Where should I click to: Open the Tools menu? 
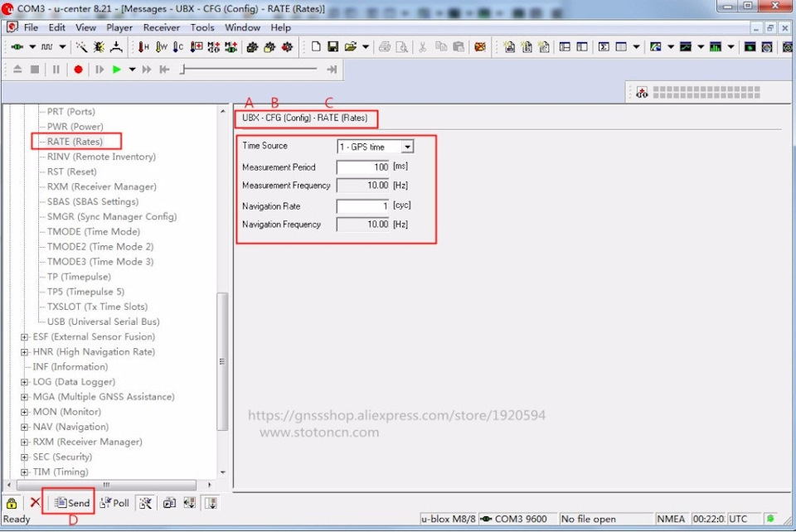202,27
